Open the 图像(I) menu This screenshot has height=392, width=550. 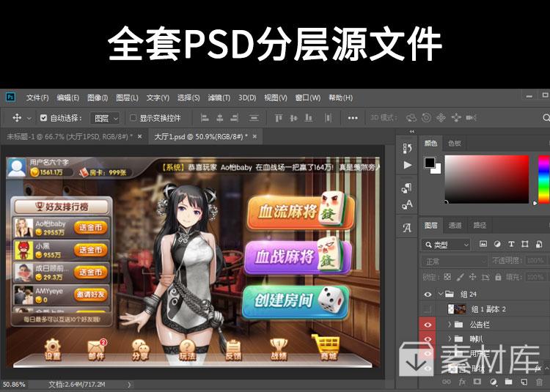coord(97,97)
